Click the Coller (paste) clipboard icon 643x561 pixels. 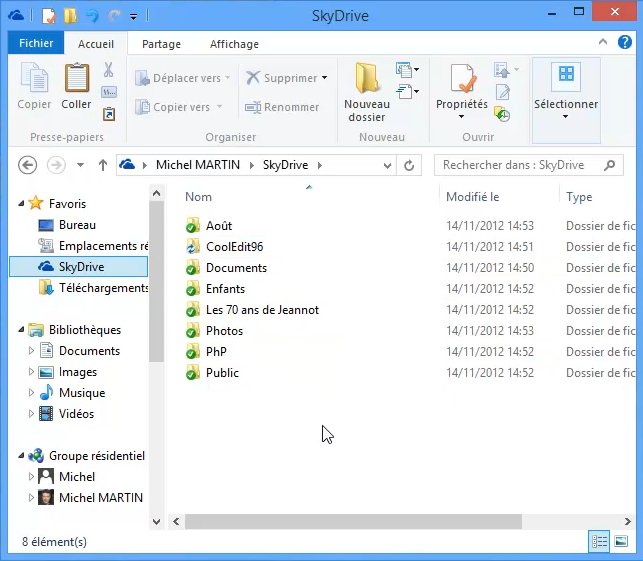tap(77, 80)
